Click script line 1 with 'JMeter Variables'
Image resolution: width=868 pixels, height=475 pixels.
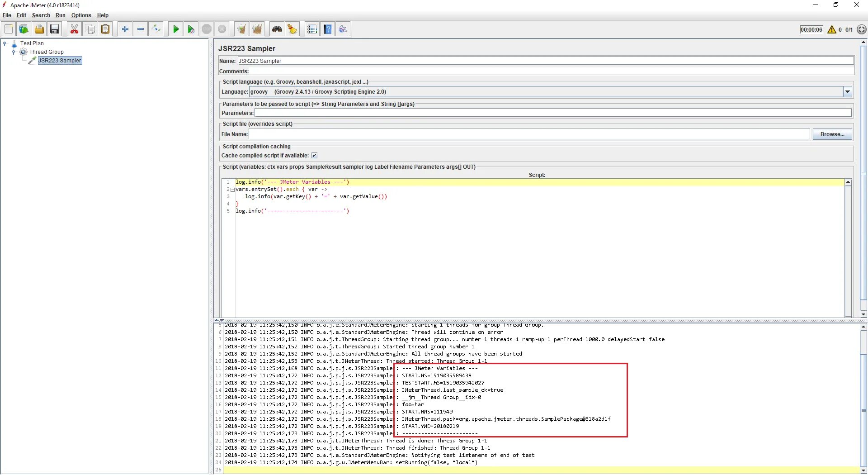(292, 182)
